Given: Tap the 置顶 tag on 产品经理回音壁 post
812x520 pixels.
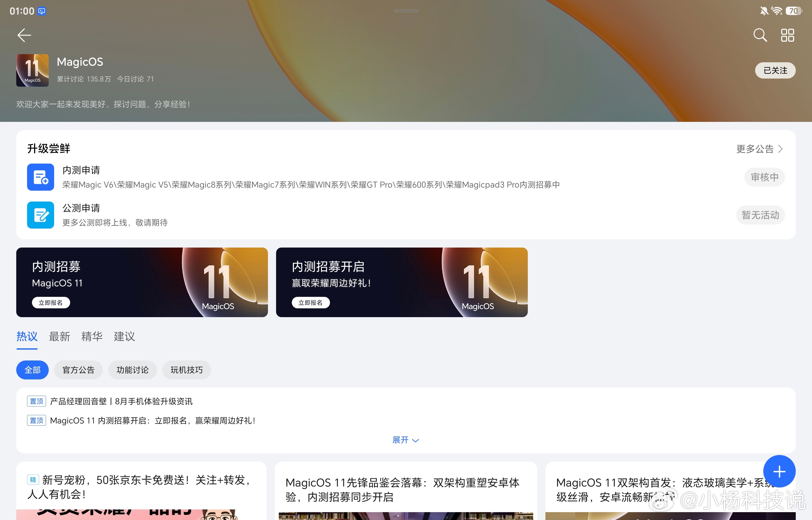Looking at the screenshot, I should tap(37, 401).
